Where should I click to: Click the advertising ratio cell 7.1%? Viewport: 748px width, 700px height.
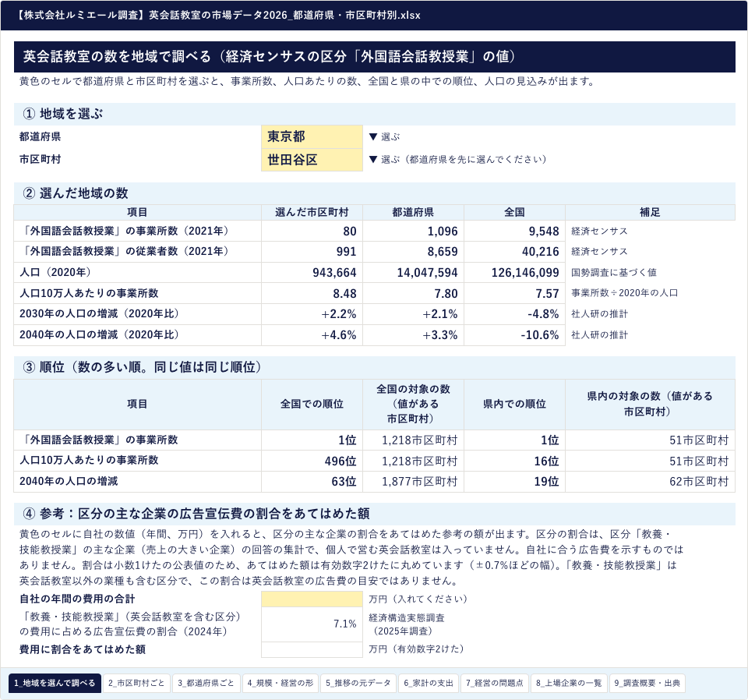312,624
